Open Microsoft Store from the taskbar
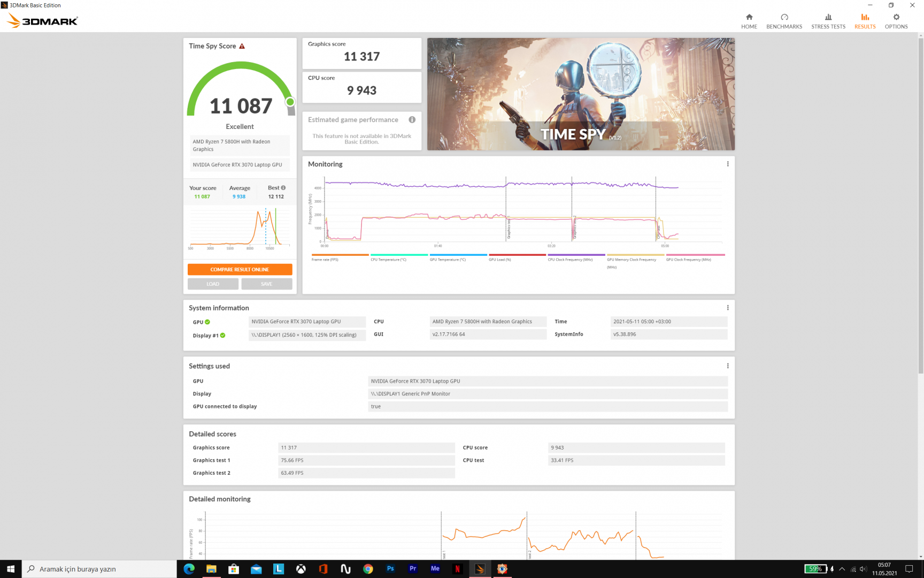Viewport: 924px width, 578px height. click(234, 569)
